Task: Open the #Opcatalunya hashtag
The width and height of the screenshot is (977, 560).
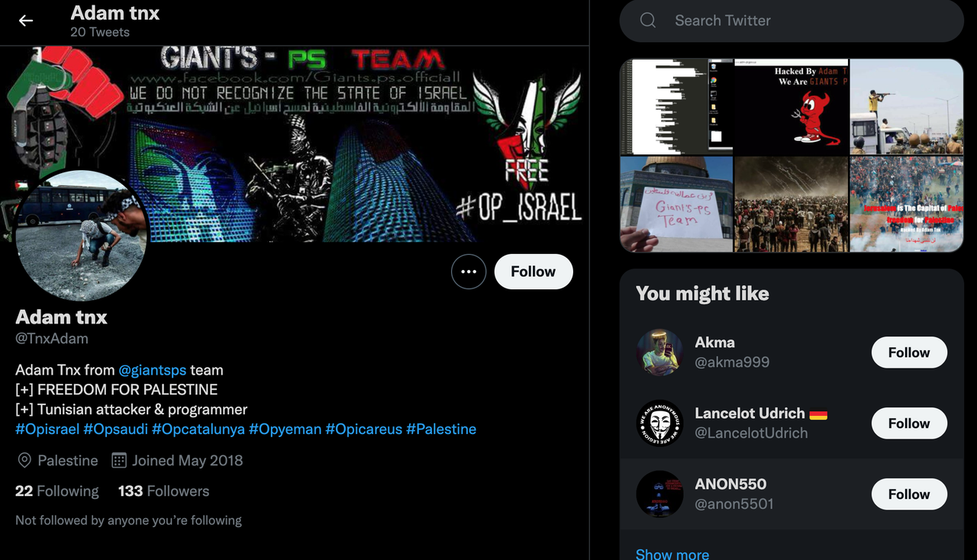Action: (198, 429)
